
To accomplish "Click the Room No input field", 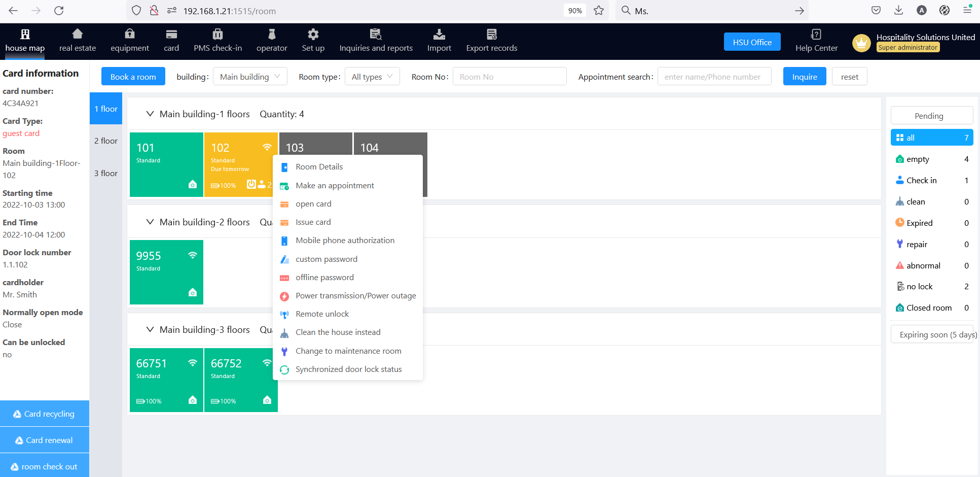I will pos(509,76).
